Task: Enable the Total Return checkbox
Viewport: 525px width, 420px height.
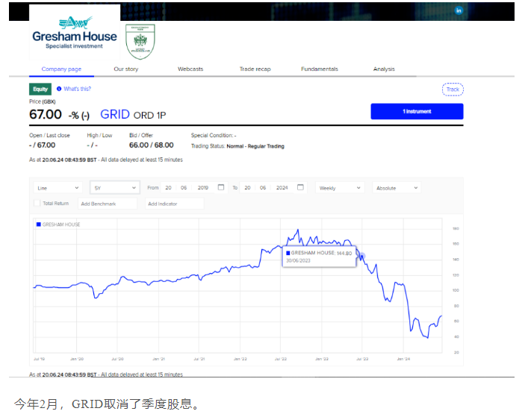Action: [x=37, y=203]
